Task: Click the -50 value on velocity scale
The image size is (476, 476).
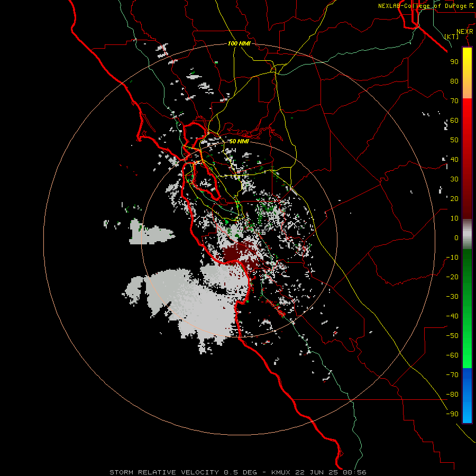Action: [452, 336]
